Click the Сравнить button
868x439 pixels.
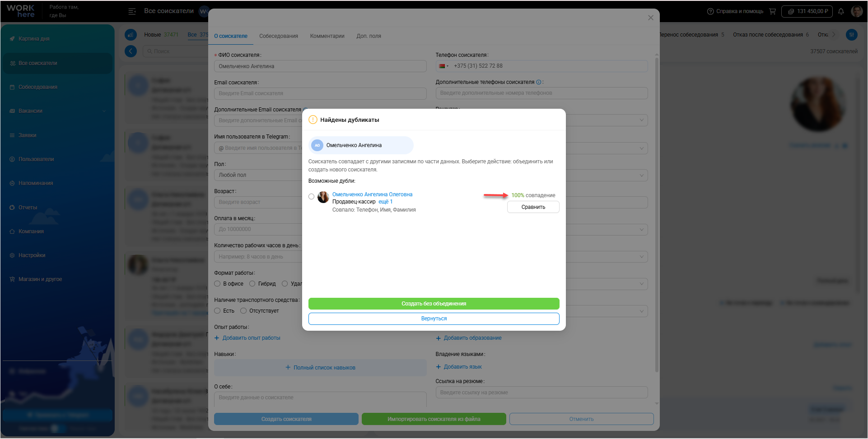[x=533, y=207]
